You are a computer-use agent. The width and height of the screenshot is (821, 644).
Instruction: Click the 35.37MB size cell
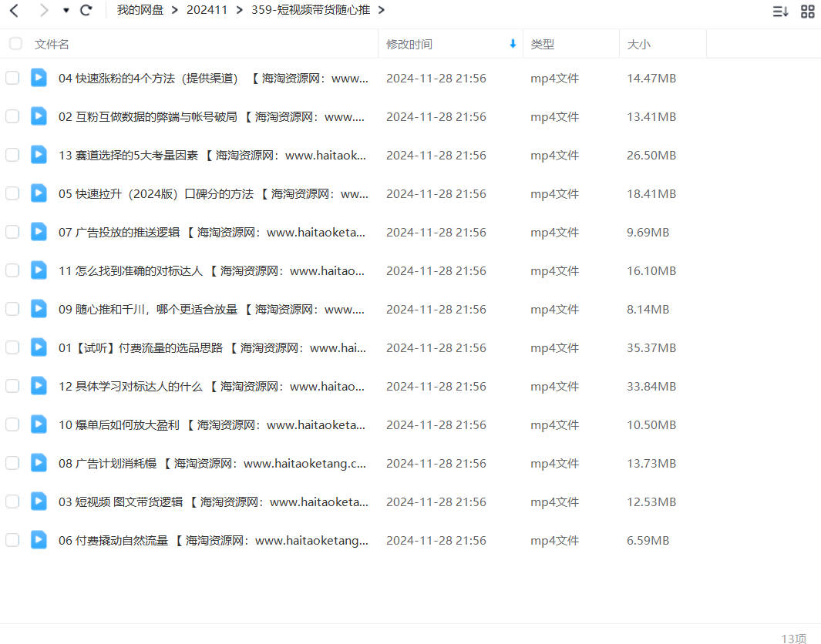[x=651, y=347]
